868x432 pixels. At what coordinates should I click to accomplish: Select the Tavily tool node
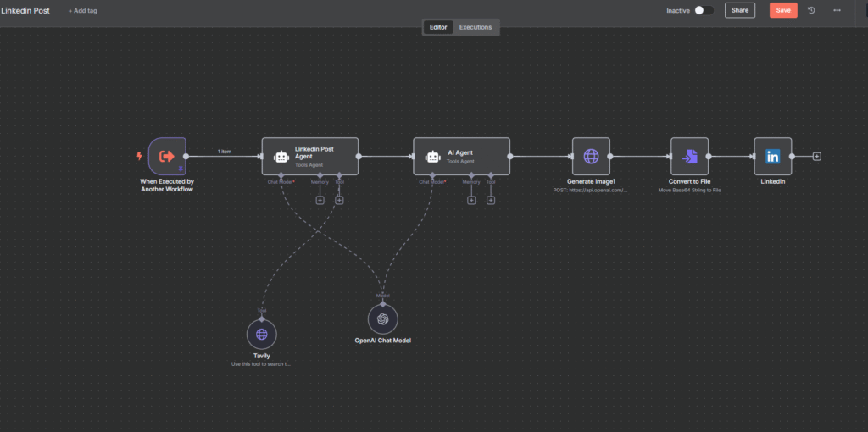(x=262, y=335)
